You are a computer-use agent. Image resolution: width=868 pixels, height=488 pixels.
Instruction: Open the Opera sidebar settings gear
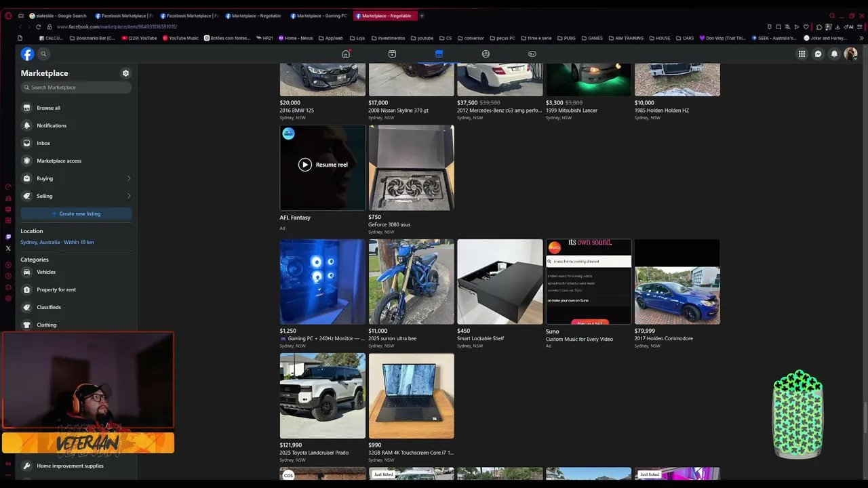[8, 298]
